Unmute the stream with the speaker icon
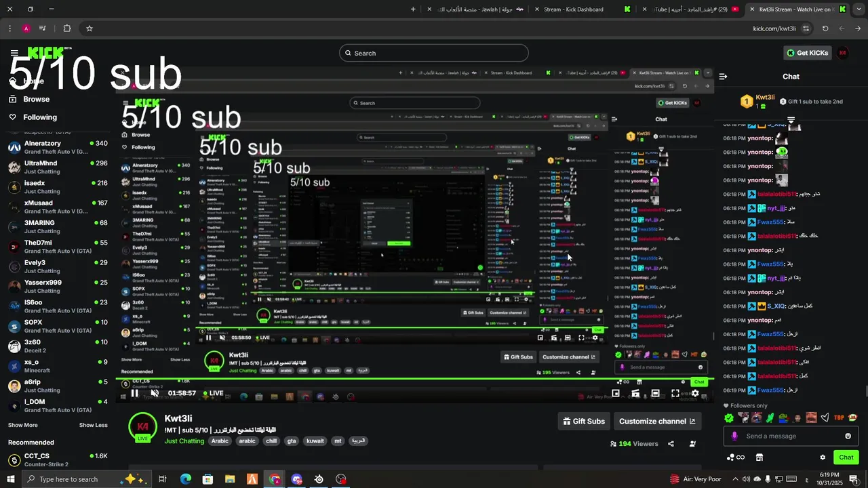The width and height of the screenshot is (868, 488). coord(155,393)
